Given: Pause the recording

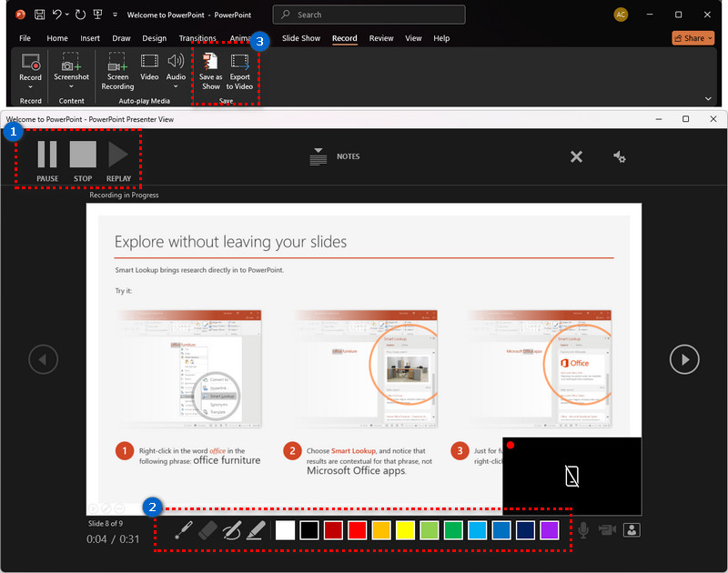Looking at the screenshot, I should click(47, 161).
